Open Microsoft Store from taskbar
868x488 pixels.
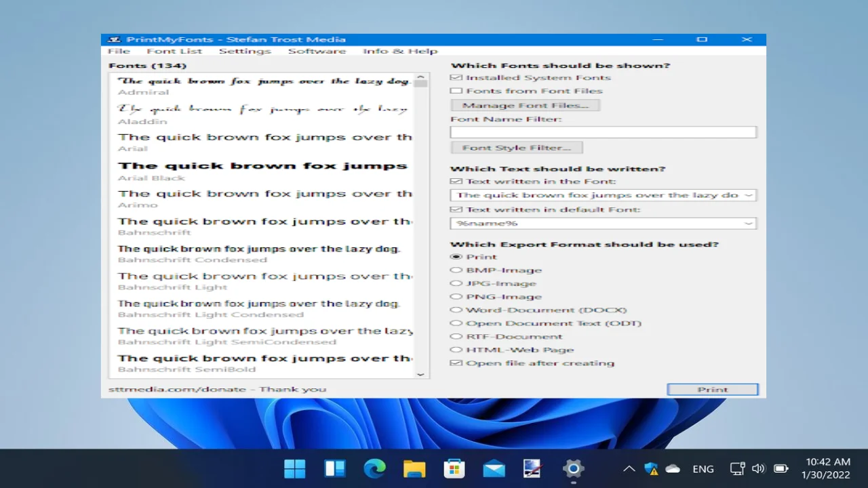pos(454,468)
